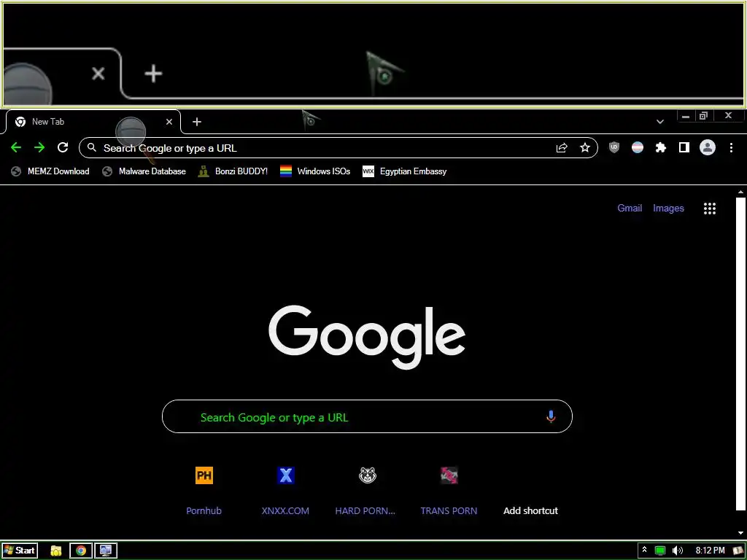
Task: Open the shortcut tile with the bear icon
Action: point(368,491)
